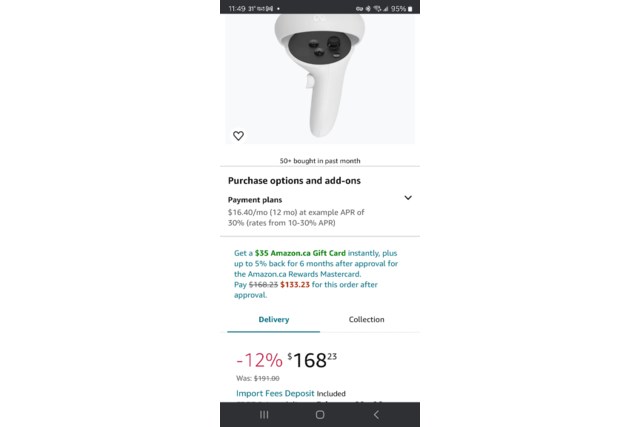The height and width of the screenshot is (427, 640).
Task: Tap the Android back navigation arrow
Action: coord(376,415)
